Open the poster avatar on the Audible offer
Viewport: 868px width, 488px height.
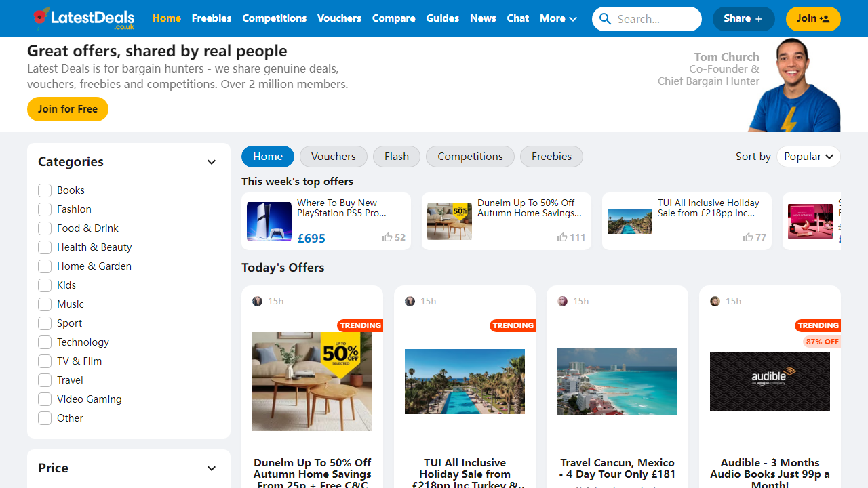[715, 301]
